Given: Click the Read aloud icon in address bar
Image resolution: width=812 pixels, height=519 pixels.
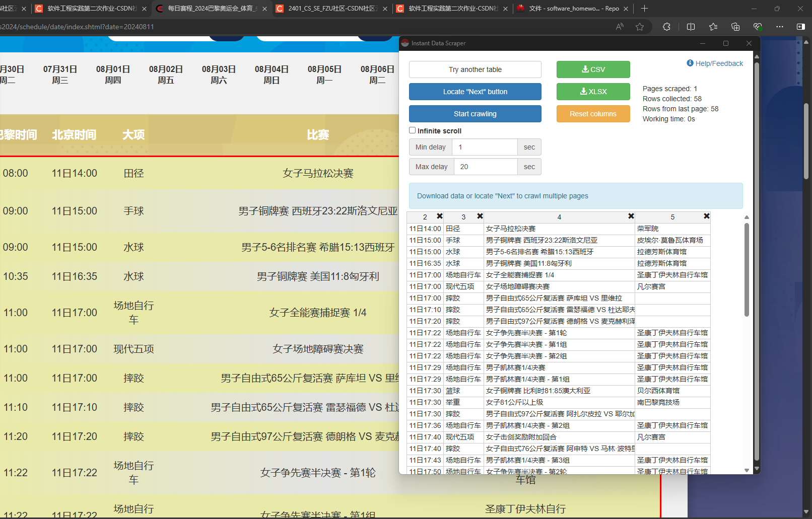Looking at the screenshot, I should click(x=620, y=27).
